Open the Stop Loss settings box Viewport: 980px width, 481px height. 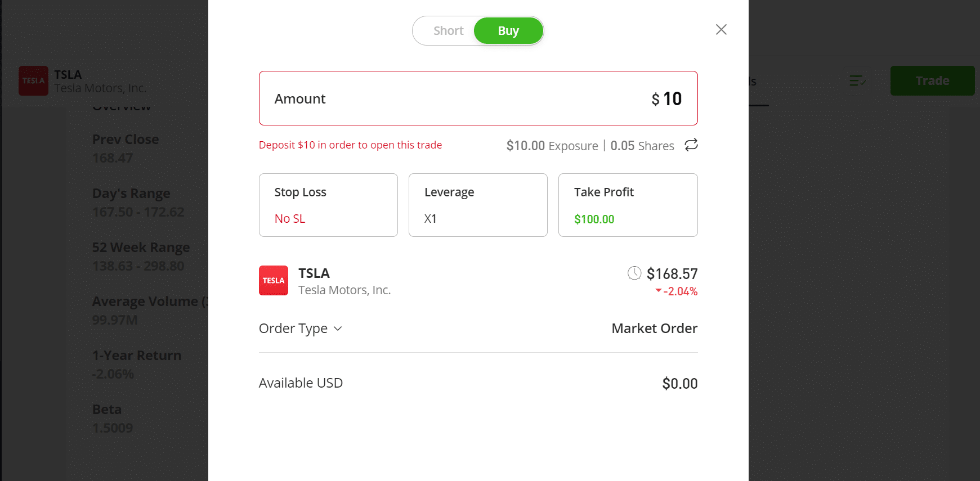[328, 205]
